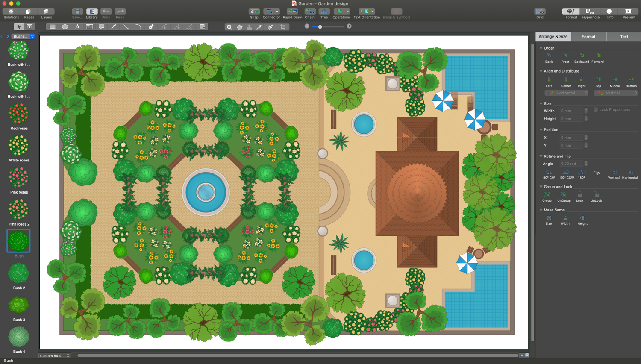641x364 pixels.
Task: Click the Forward order button
Action: (598, 58)
